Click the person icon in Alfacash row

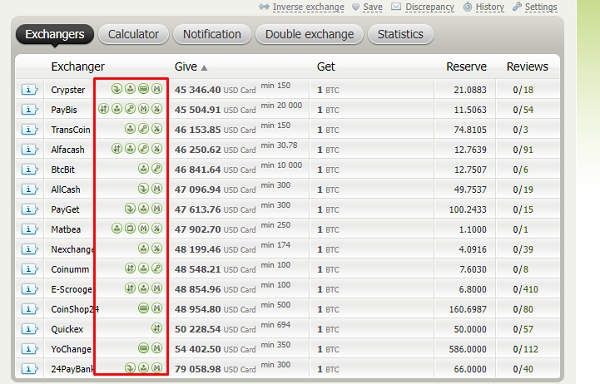(130, 148)
